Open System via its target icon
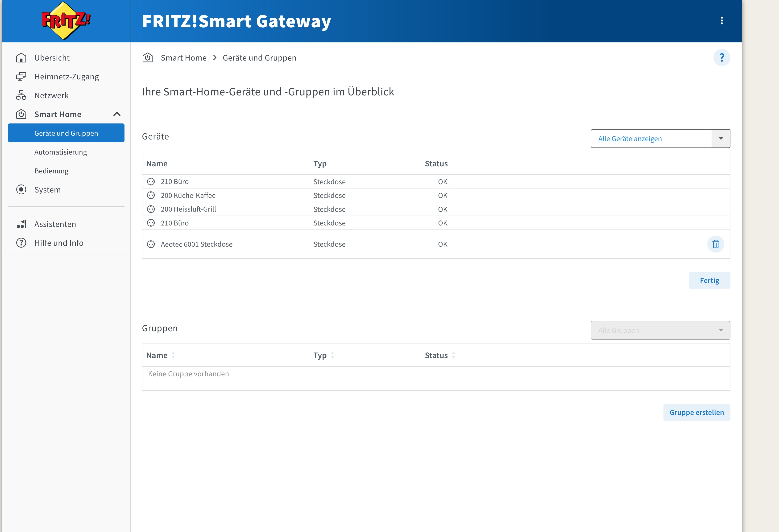Screen dimensions: 779x532 point(21,190)
